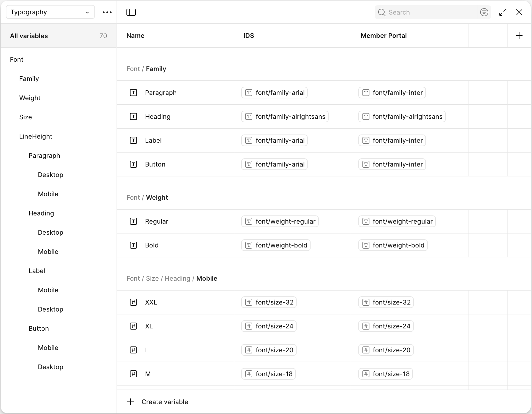The image size is (532, 414).
Task: Open IDS value font/family-alrightsans for Heading
Action: (x=285, y=116)
